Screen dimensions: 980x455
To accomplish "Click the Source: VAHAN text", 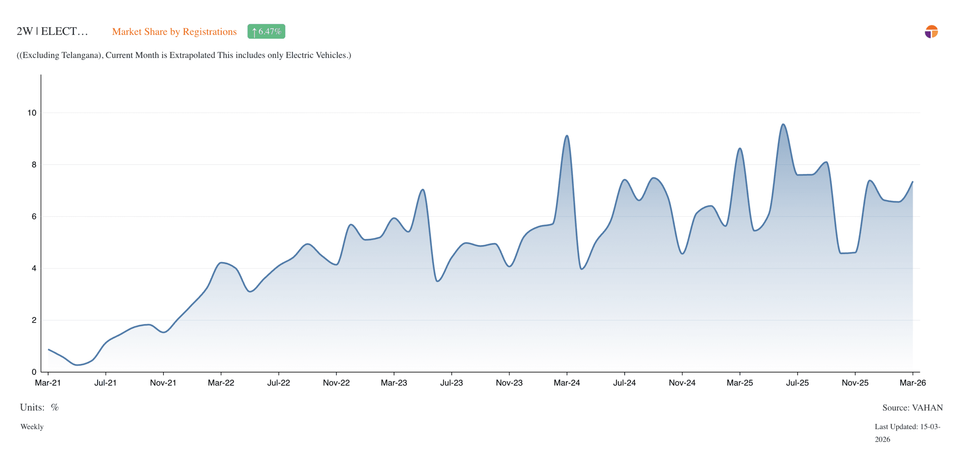I will click(x=912, y=407).
